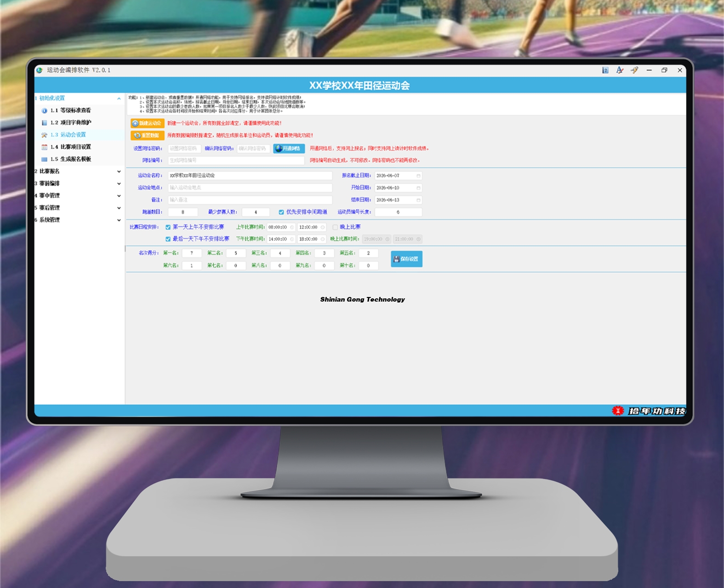Click the pin icon in the title bar
Image resolution: width=724 pixels, height=588 pixels.
click(x=634, y=70)
